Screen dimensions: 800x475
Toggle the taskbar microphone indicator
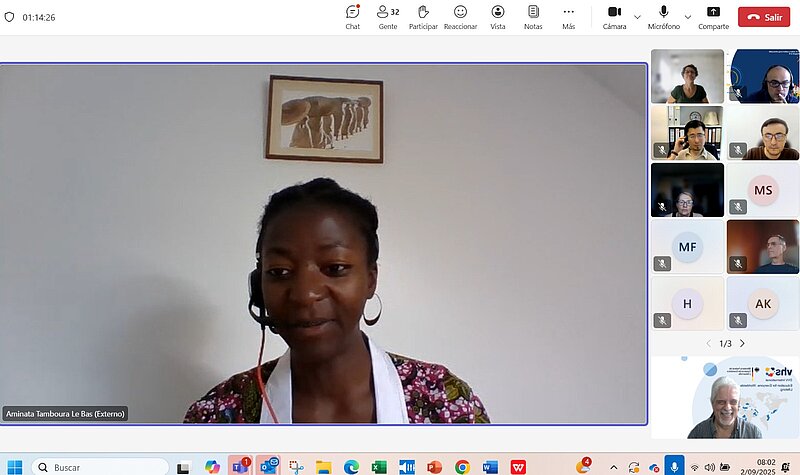pos(674,466)
